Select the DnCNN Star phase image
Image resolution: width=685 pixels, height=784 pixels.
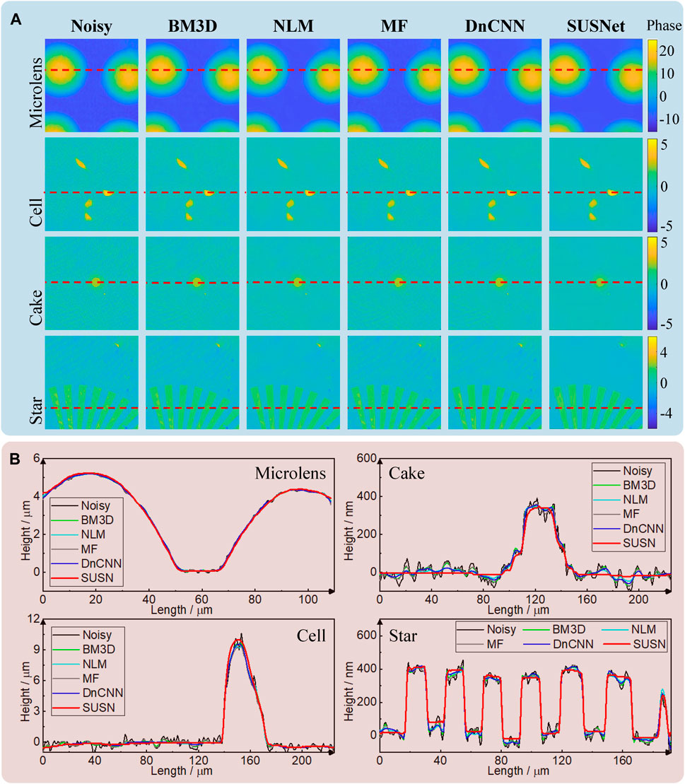coord(495,382)
